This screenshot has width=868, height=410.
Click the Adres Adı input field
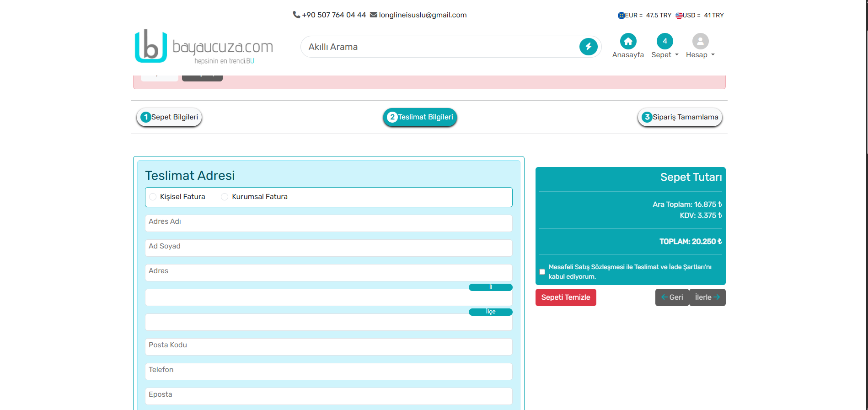click(329, 223)
